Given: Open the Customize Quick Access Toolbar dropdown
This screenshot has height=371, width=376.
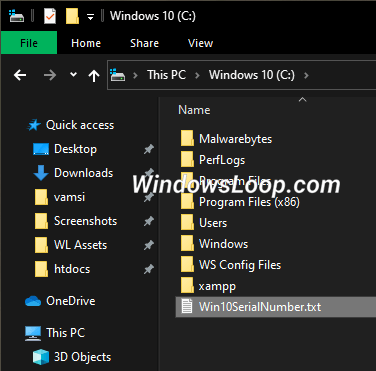Looking at the screenshot, I should tap(90, 17).
